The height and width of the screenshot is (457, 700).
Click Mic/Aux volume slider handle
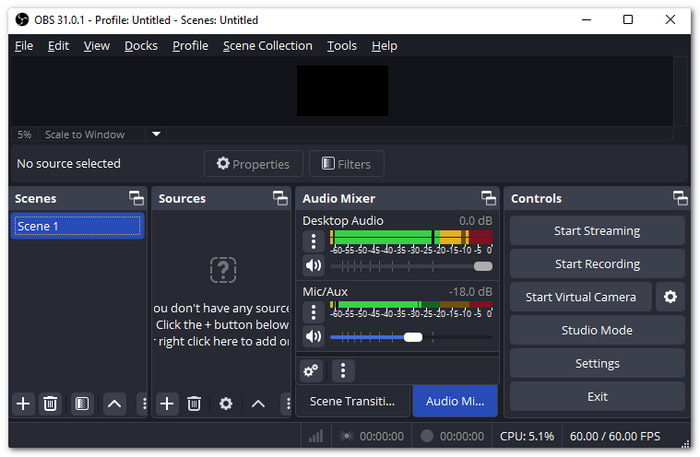point(413,337)
